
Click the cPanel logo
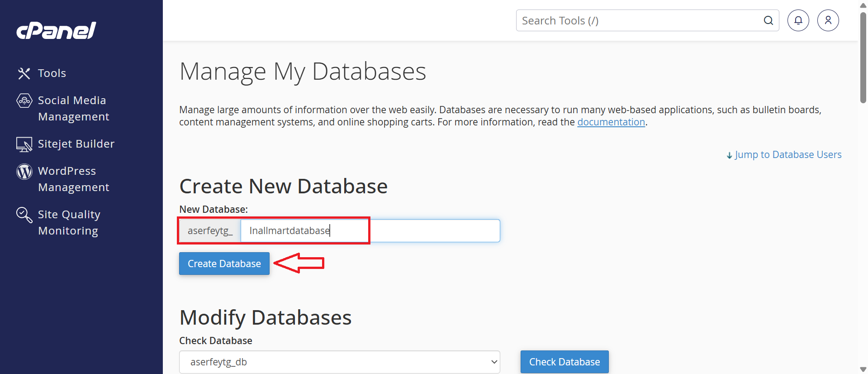tap(56, 30)
